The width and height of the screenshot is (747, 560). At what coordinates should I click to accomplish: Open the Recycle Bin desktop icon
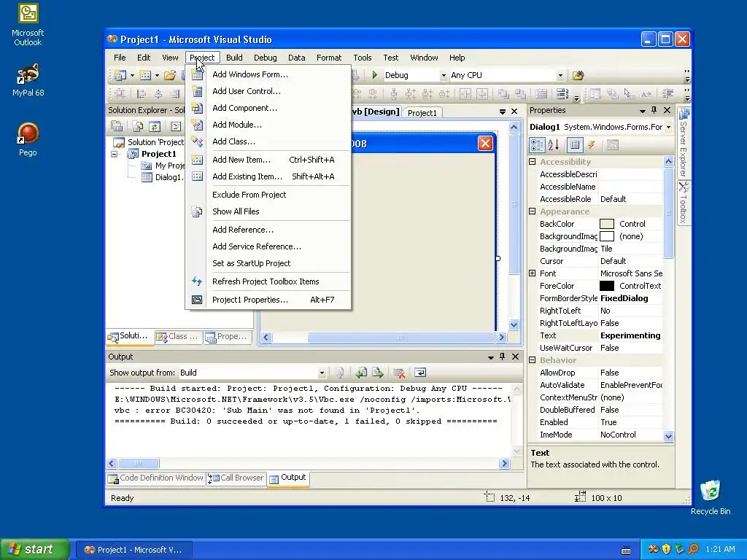(x=711, y=497)
